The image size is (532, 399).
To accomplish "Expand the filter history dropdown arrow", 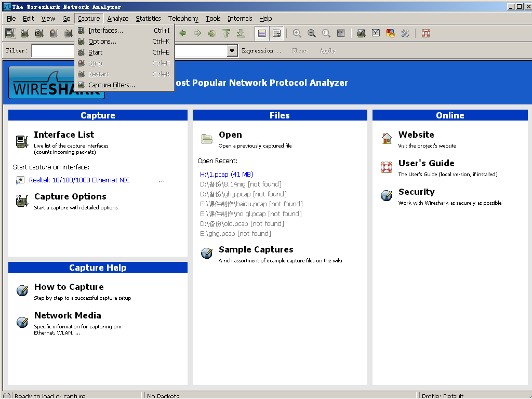I will pos(232,51).
